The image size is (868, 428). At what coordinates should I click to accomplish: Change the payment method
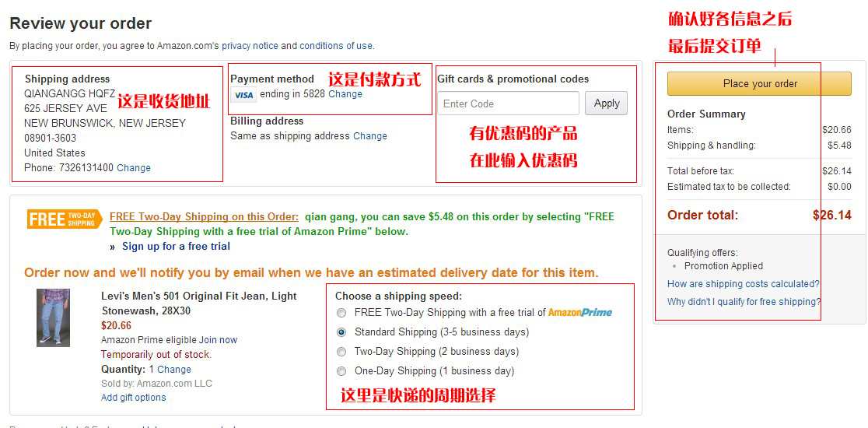[345, 94]
